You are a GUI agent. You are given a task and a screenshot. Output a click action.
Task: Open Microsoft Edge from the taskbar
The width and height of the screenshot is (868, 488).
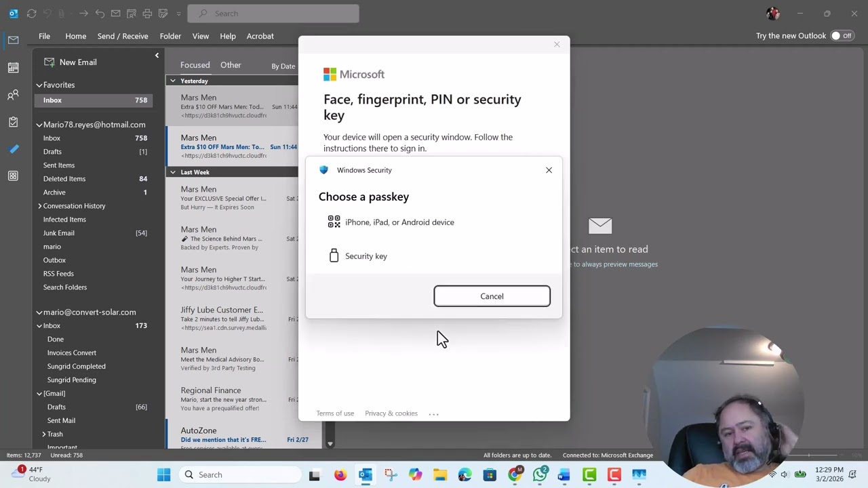click(465, 475)
